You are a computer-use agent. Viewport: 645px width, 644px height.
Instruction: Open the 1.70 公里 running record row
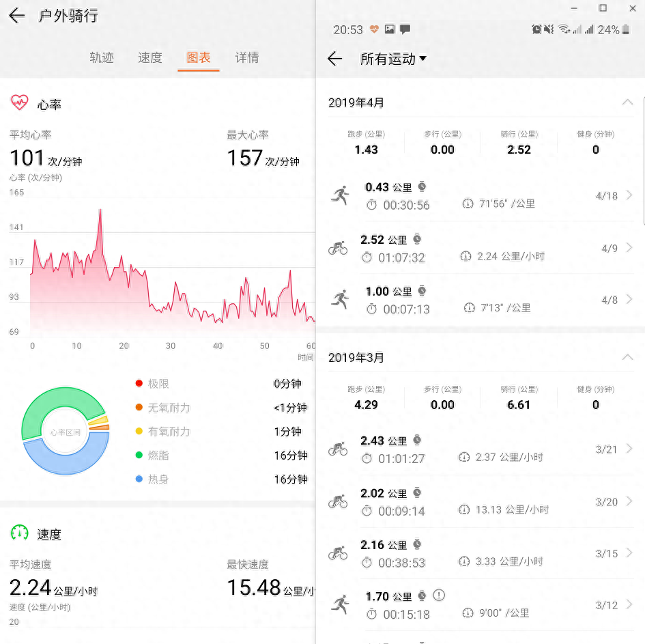point(481,605)
